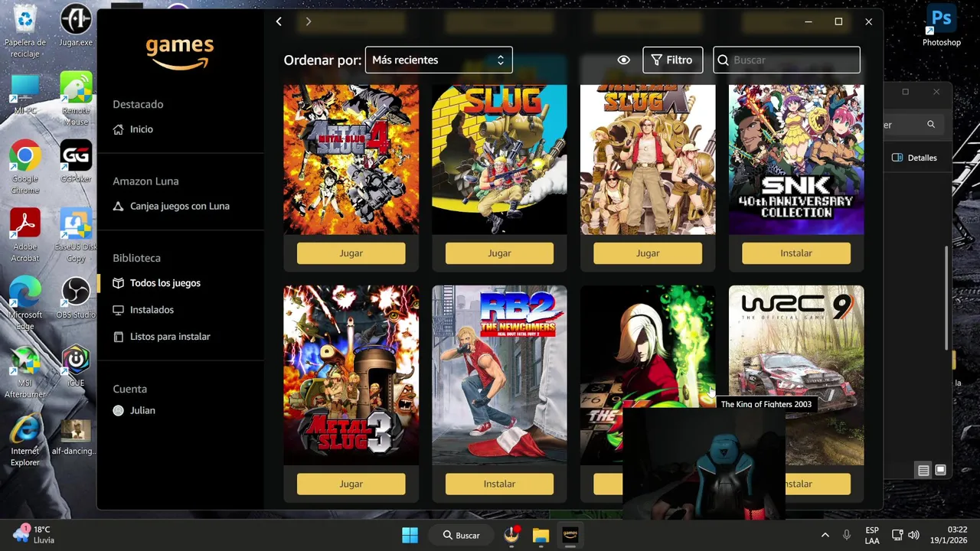Viewport: 980px width, 551px height.
Task: Switch background Explorer to large thumbnails view
Action: coord(940,470)
